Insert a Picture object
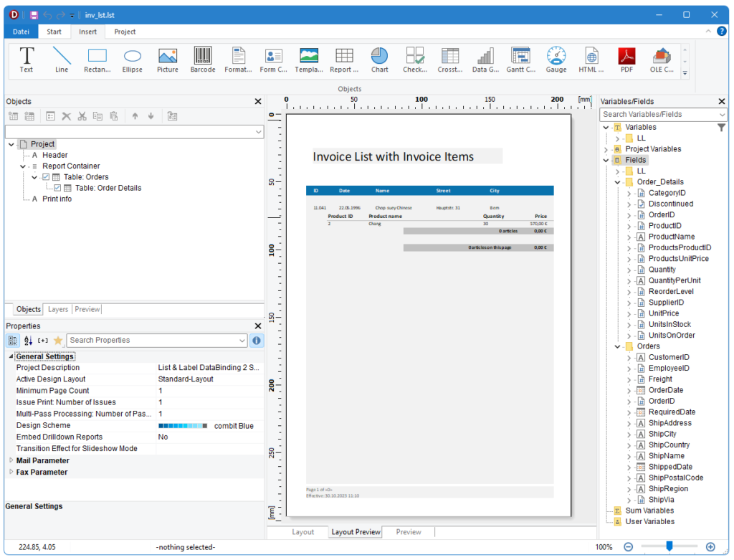The height and width of the screenshot is (560, 734). click(168, 60)
